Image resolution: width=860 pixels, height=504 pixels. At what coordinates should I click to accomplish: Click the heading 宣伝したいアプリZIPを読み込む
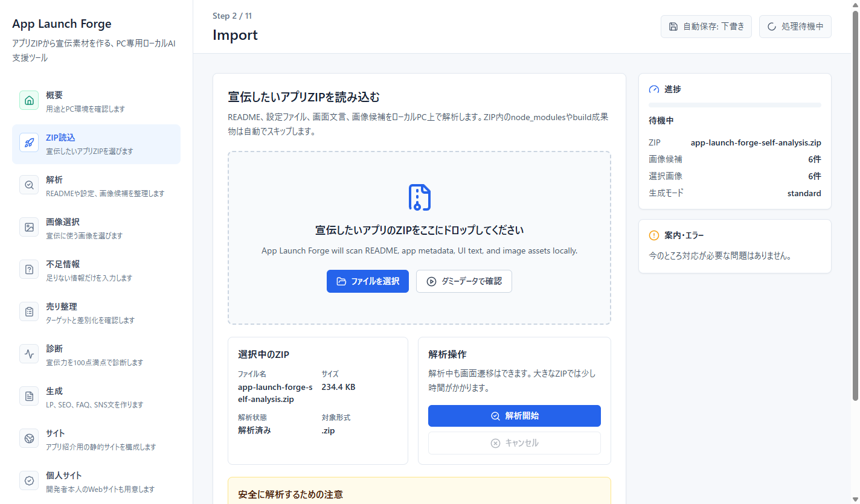(304, 97)
